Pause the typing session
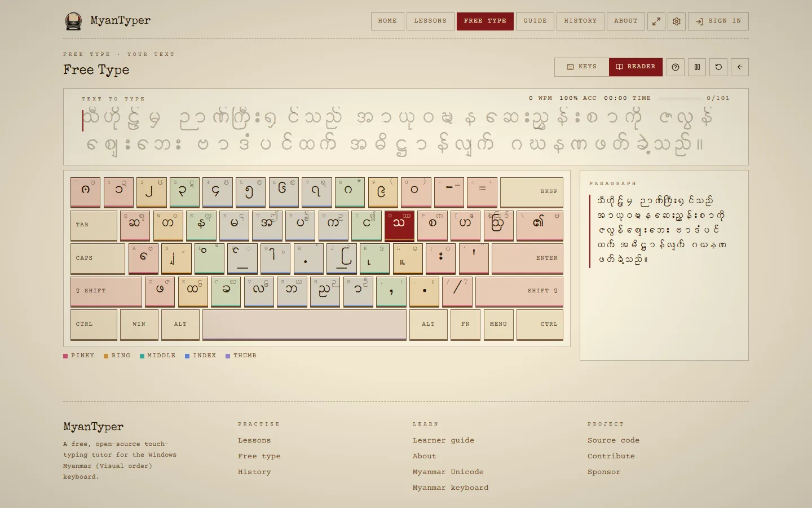The height and width of the screenshot is (508, 812). (697, 67)
